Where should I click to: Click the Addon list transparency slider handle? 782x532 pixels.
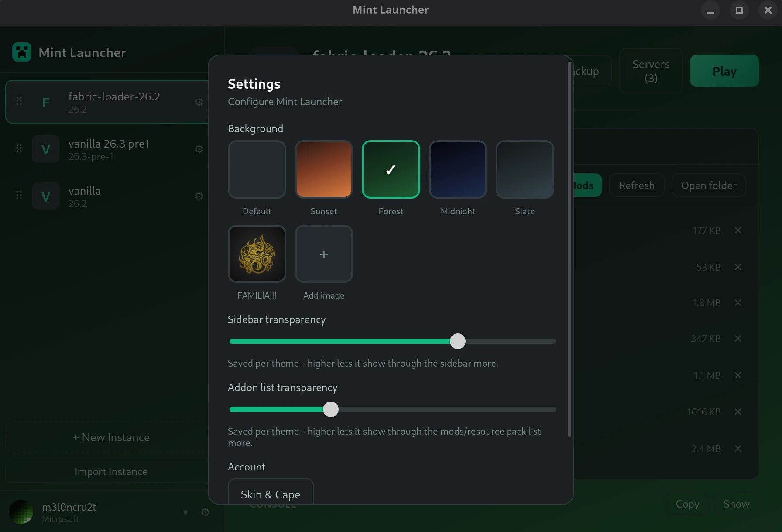[x=331, y=409]
